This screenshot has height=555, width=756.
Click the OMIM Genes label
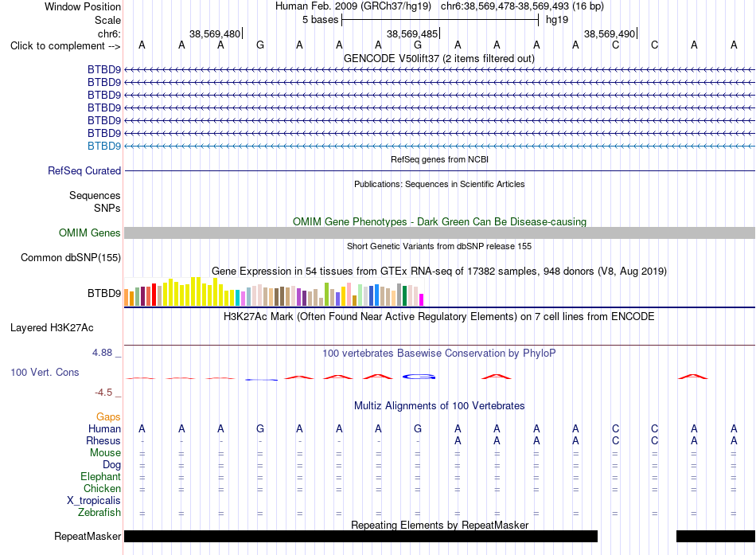click(90, 233)
